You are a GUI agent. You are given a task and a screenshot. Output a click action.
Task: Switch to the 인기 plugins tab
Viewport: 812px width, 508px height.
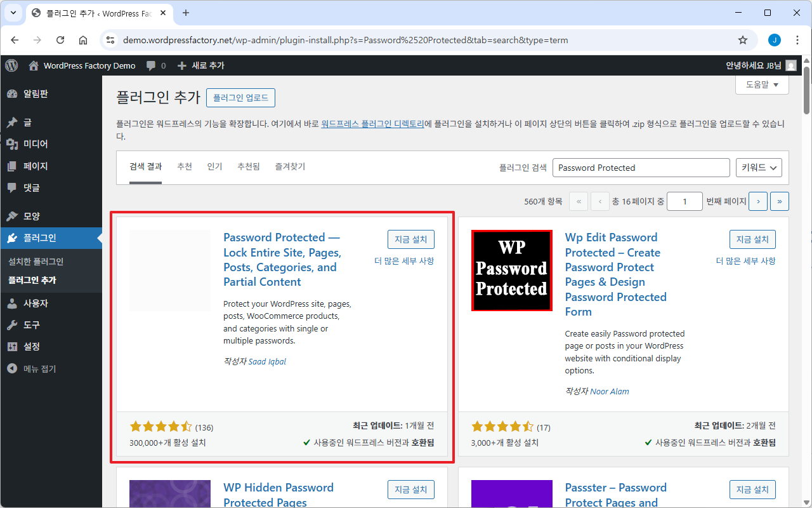214,166
